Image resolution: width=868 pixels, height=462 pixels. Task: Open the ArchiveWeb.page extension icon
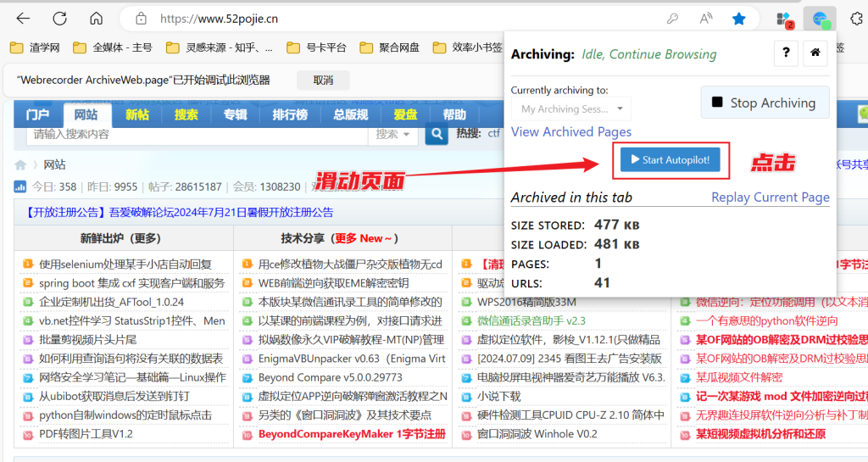click(819, 18)
